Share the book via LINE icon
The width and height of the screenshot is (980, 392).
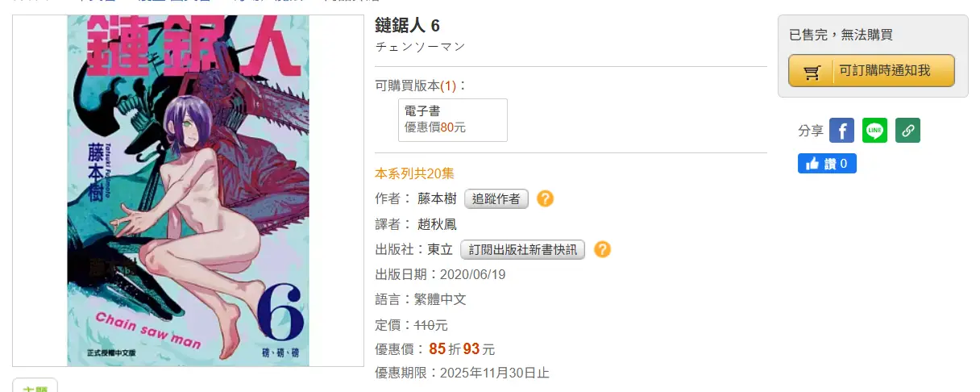pyautogui.click(x=874, y=131)
